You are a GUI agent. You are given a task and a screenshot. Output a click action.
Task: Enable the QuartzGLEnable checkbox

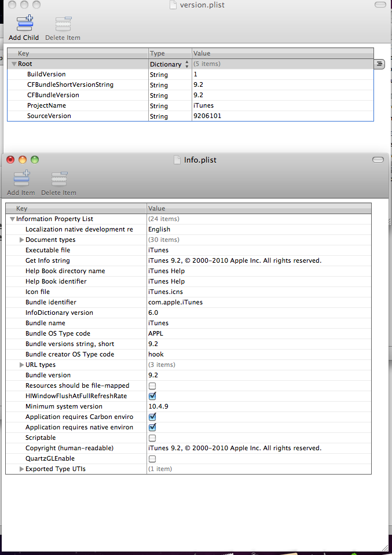point(152,459)
